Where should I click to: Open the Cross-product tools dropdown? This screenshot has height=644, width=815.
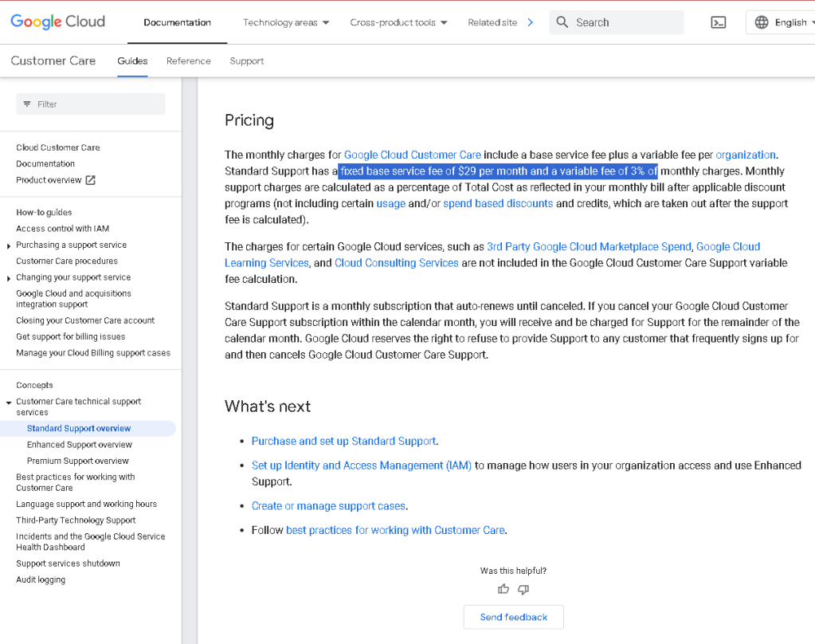[x=398, y=22]
